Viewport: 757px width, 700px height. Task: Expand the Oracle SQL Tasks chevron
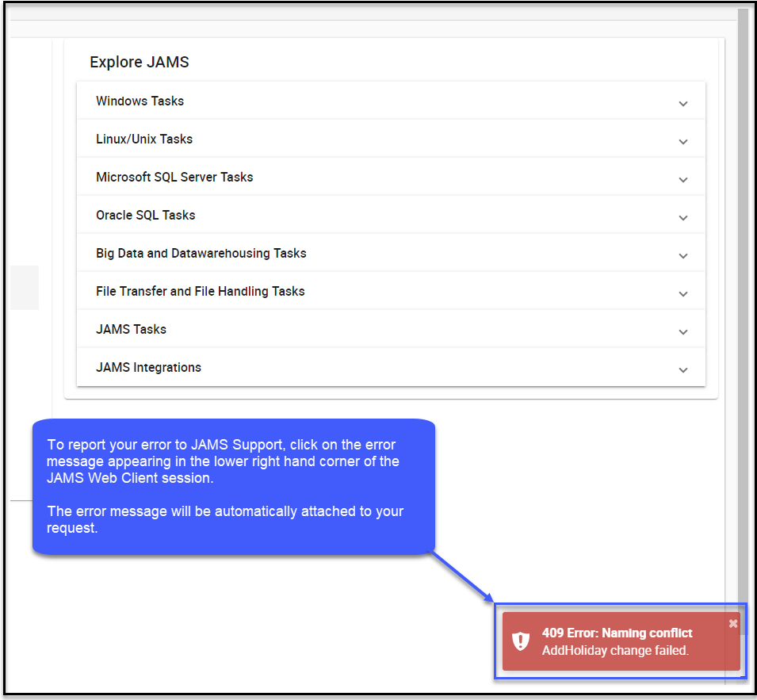coord(682,218)
